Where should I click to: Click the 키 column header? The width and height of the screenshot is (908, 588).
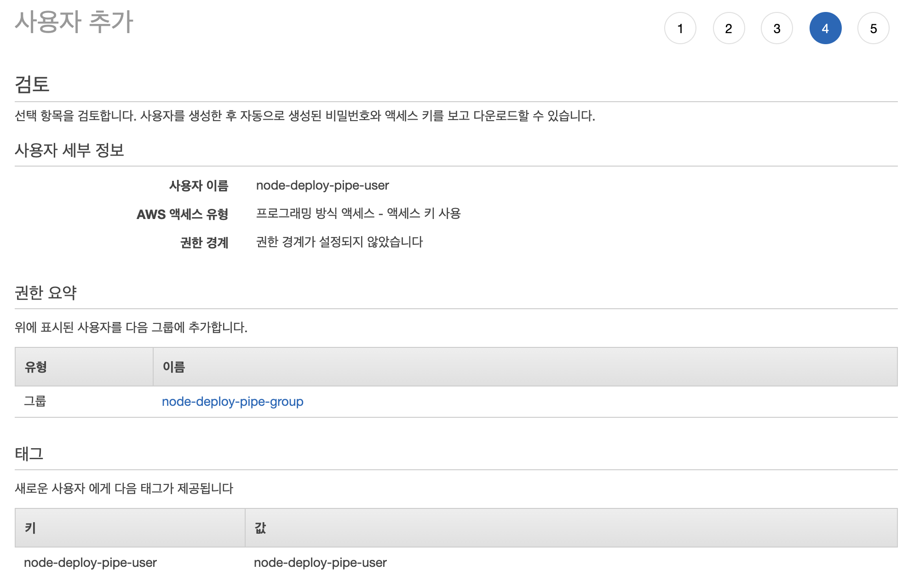point(30,528)
